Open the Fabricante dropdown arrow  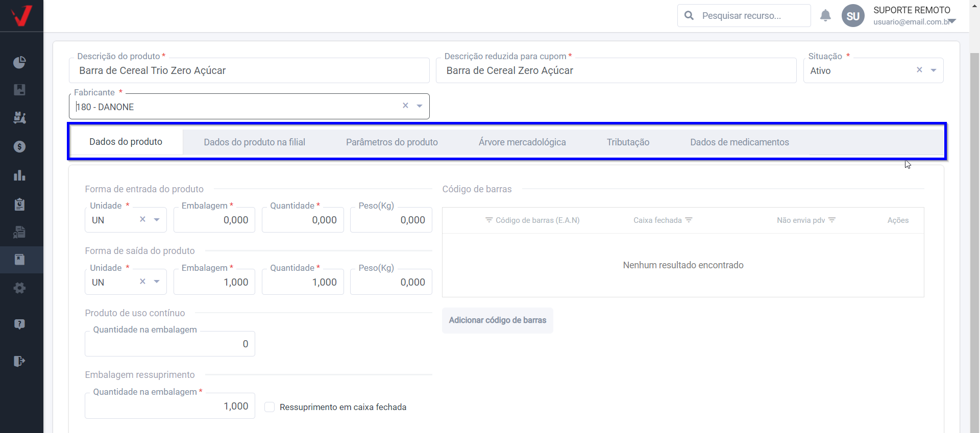point(420,106)
